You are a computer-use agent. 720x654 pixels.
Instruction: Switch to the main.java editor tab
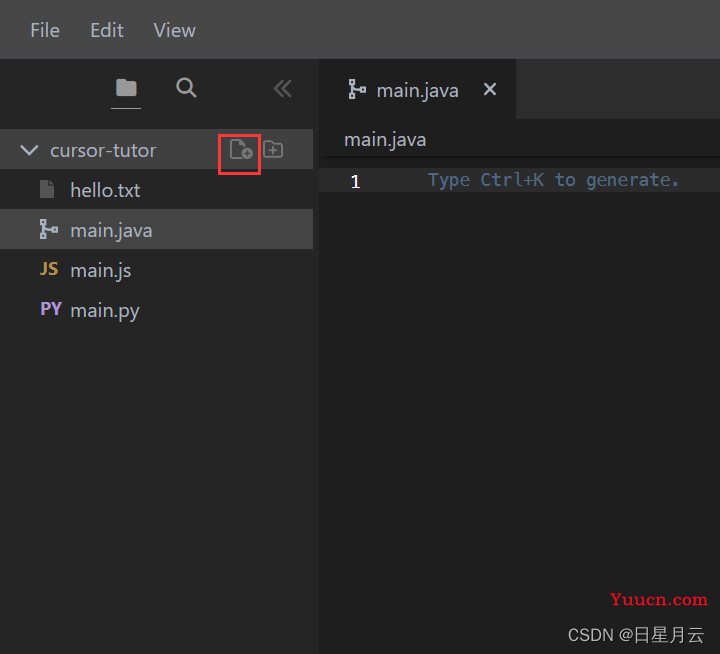417,90
